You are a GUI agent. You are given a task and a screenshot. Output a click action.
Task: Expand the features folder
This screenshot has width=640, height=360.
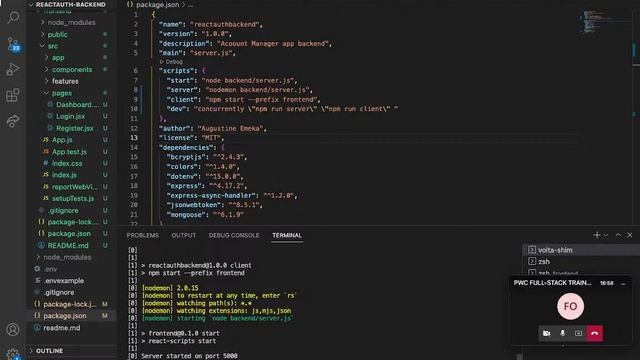point(72,81)
